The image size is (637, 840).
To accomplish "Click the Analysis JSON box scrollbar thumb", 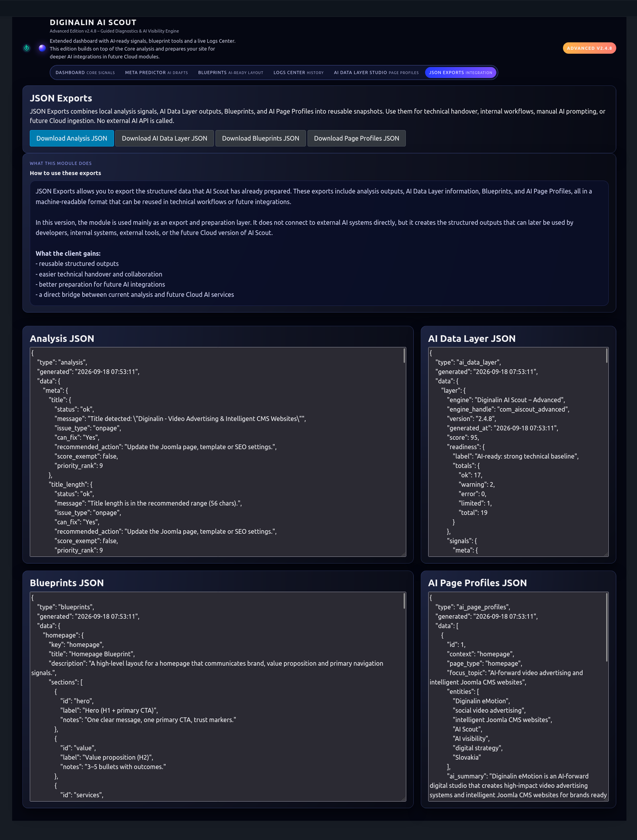I will (x=404, y=355).
